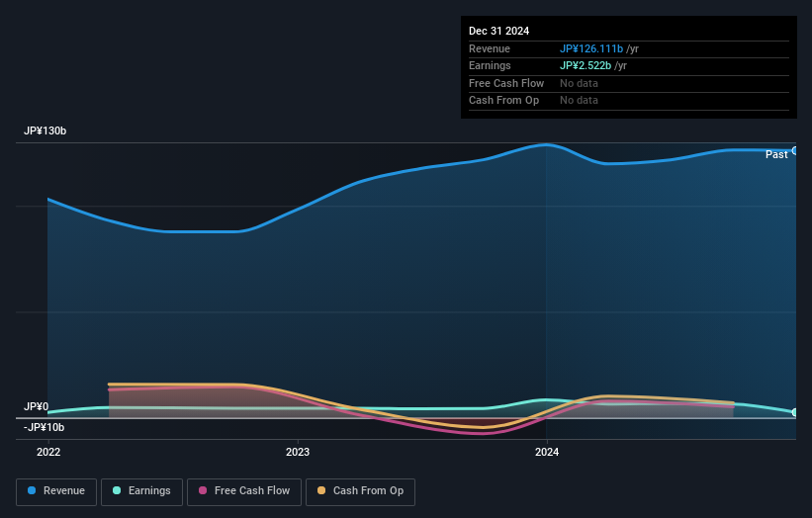This screenshot has height=518, width=812.
Task: Click the blue Revenue legend dot
Action: click(32, 490)
